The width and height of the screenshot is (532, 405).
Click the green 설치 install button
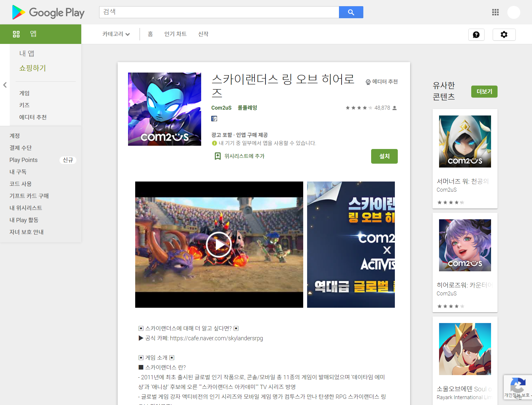pos(384,156)
